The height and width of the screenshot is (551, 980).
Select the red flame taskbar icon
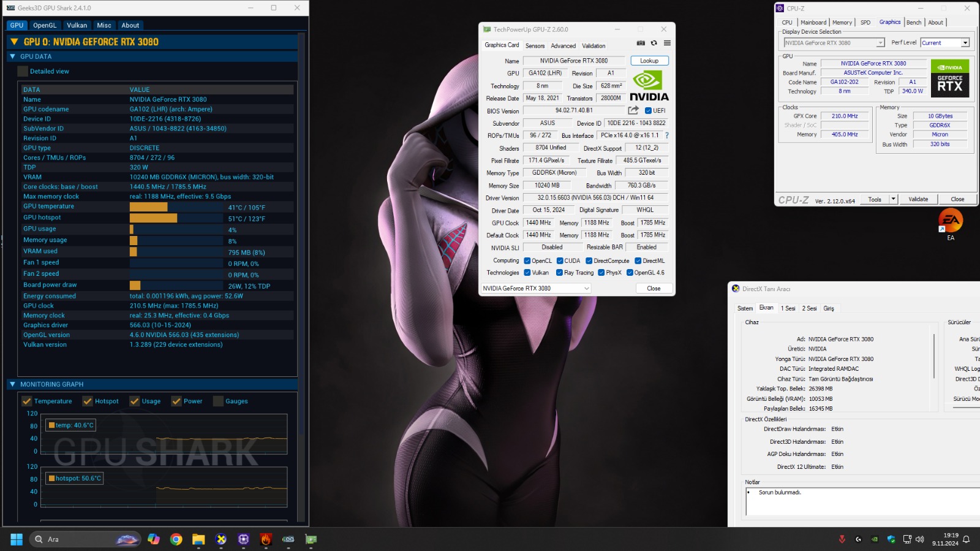pyautogui.click(x=266, y=539)
